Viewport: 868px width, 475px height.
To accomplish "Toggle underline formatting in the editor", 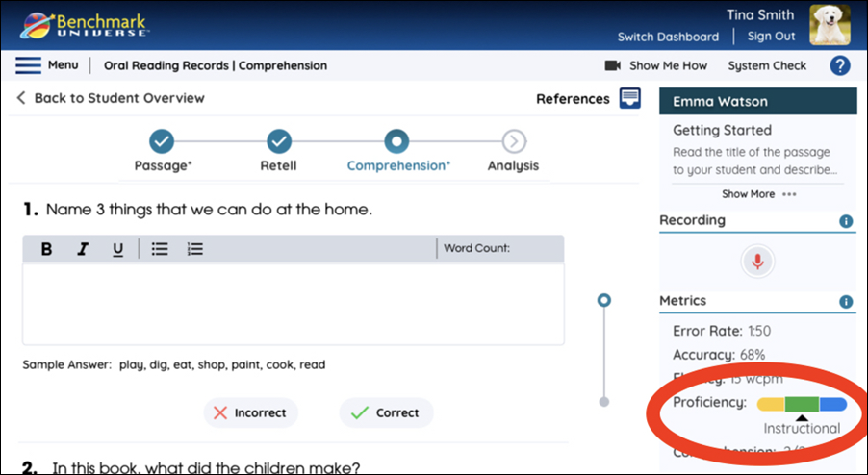I will pos(117,249).
